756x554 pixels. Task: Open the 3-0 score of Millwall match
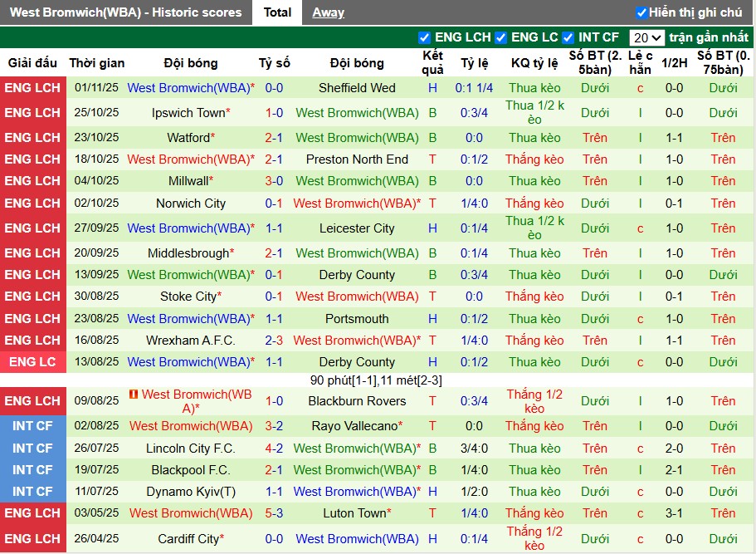pos(274,181)
